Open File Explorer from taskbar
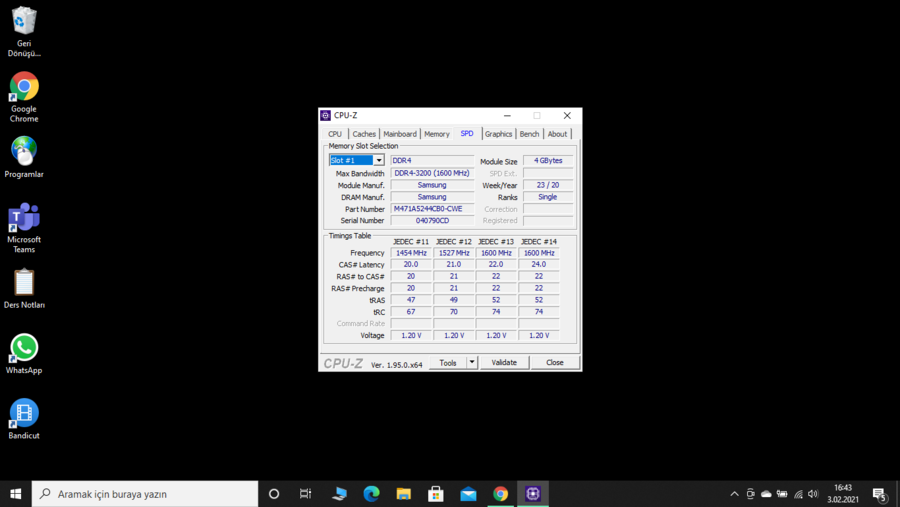Image resolution: width=900 pixels, height=507 pixels. click(404, 494)
